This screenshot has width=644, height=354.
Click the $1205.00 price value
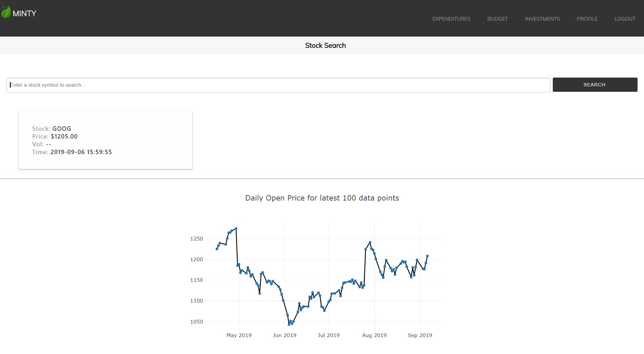coord(64,137)
